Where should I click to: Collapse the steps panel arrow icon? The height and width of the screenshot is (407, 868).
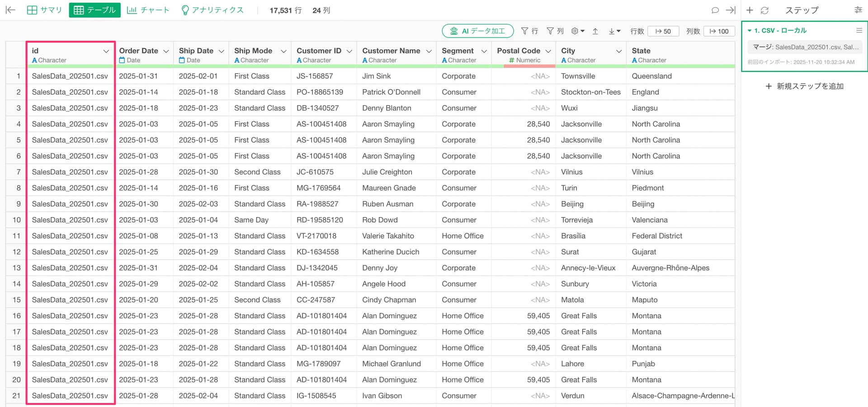pyautogui.click(x=731, y=10)
